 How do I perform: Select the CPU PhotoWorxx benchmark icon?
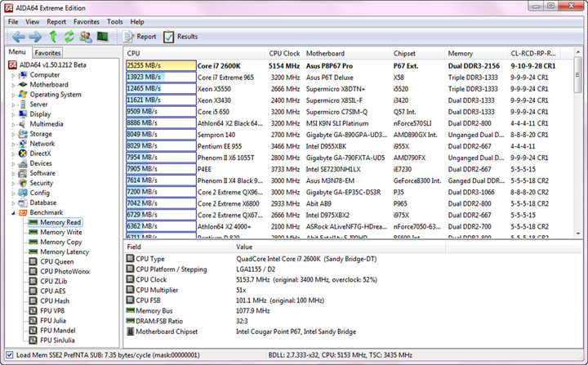tap(33, 271)
